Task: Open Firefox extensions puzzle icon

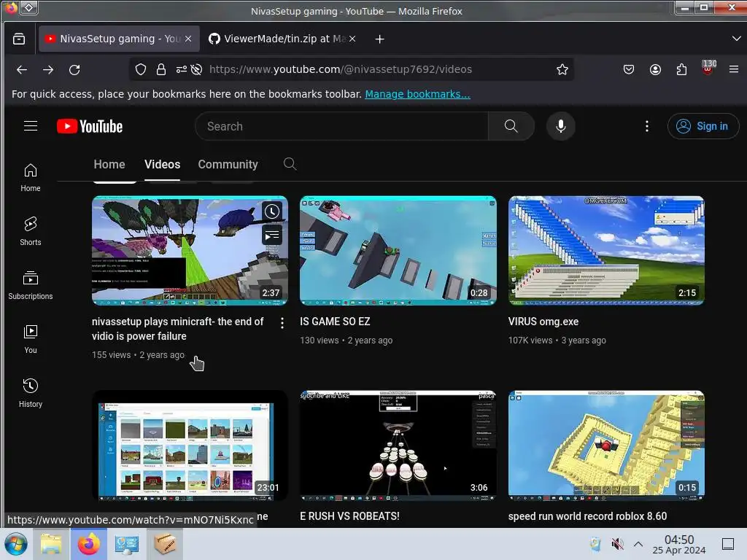Action: click(x=681, y=69)
